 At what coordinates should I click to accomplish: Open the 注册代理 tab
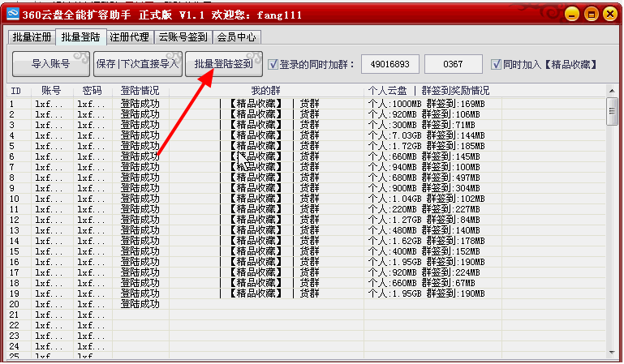(x=130, y=37)
